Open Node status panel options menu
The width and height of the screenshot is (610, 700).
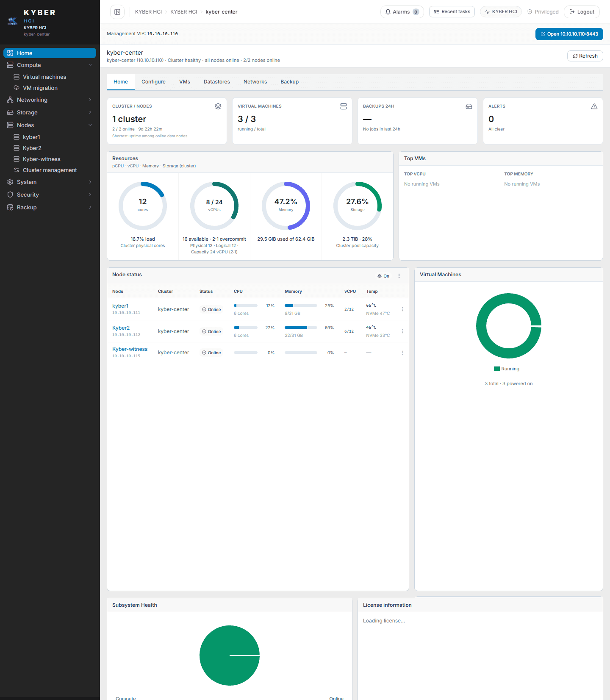click(399, 276)
